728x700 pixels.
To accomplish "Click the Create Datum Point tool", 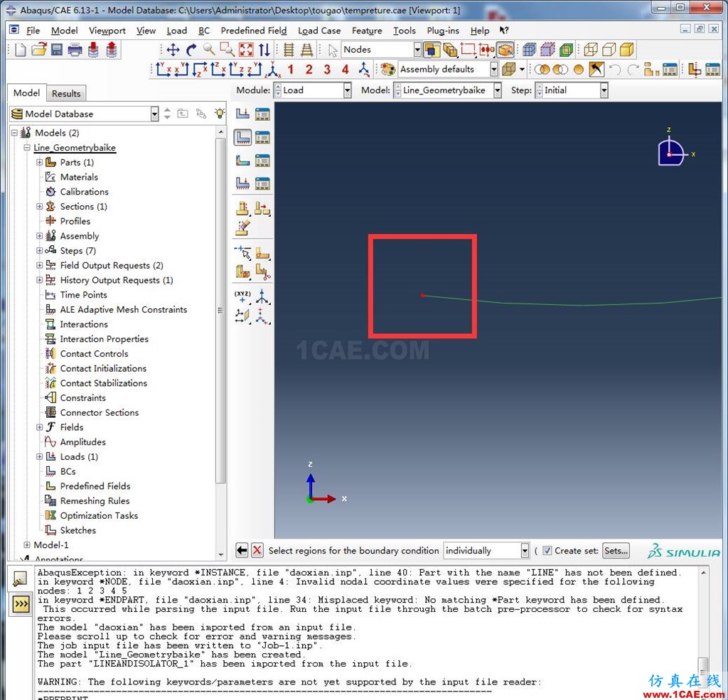I will [x=242, y=296].
